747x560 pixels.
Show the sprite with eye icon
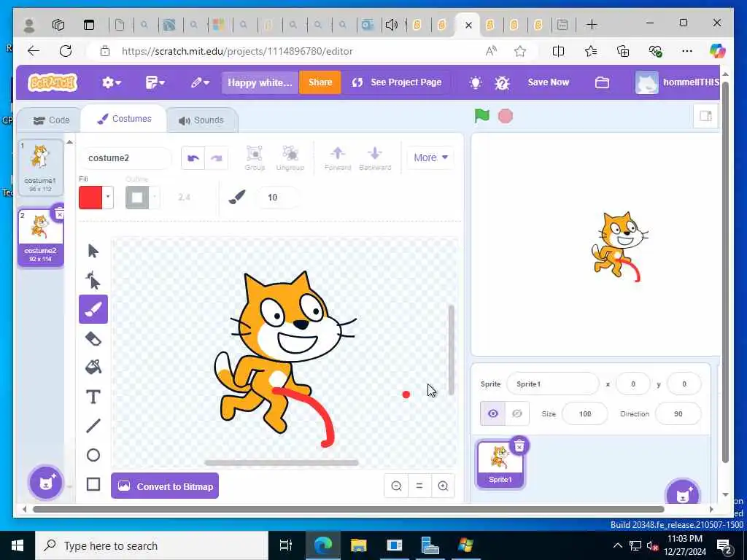point(492,413)
